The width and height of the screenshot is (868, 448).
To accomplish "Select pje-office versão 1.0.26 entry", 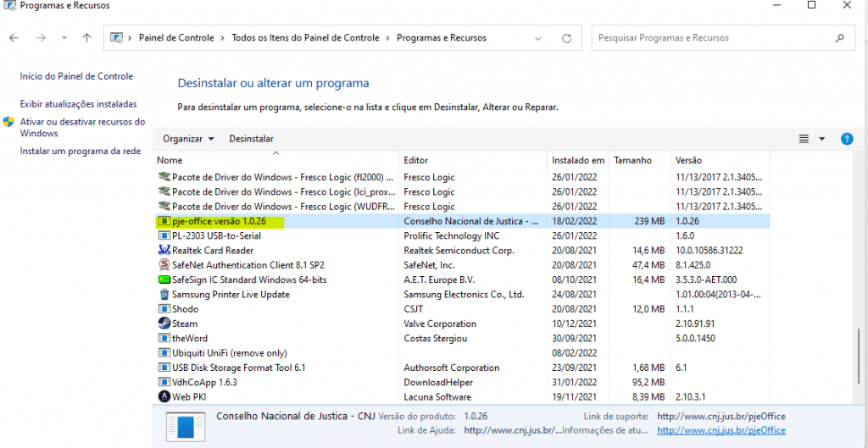I will (x=219, y=221).
